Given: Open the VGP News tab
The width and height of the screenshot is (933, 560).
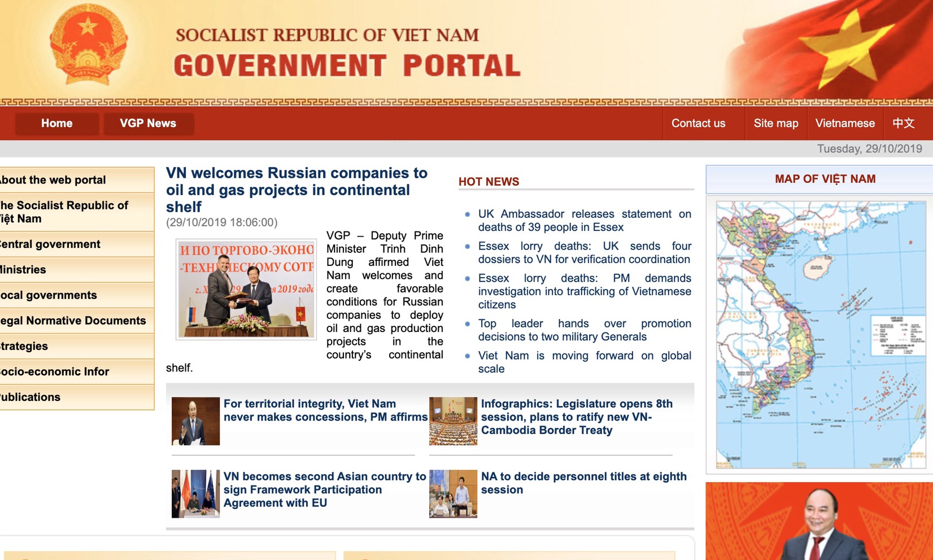Looking at the screenshot, I should coord(148,123).
